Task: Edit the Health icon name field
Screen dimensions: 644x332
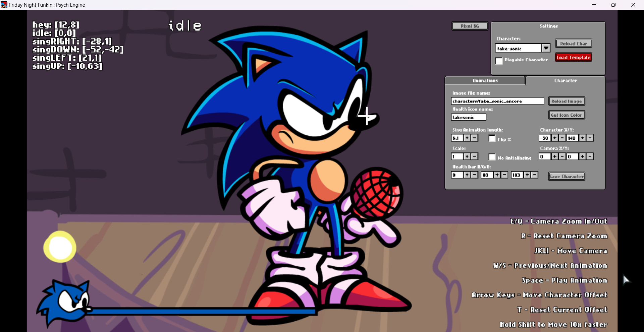Action: (468, 117)
